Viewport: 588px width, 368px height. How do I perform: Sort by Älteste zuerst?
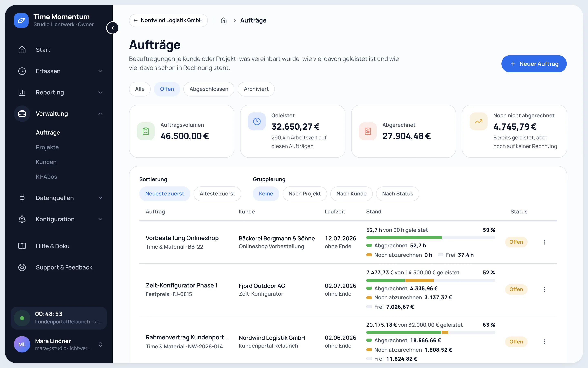point(217,194)
